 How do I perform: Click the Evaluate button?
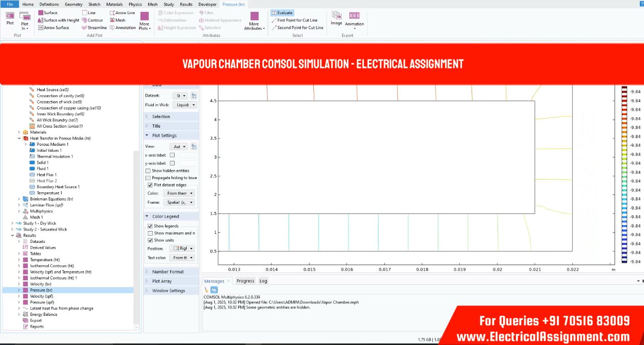(x=282, y=13)
